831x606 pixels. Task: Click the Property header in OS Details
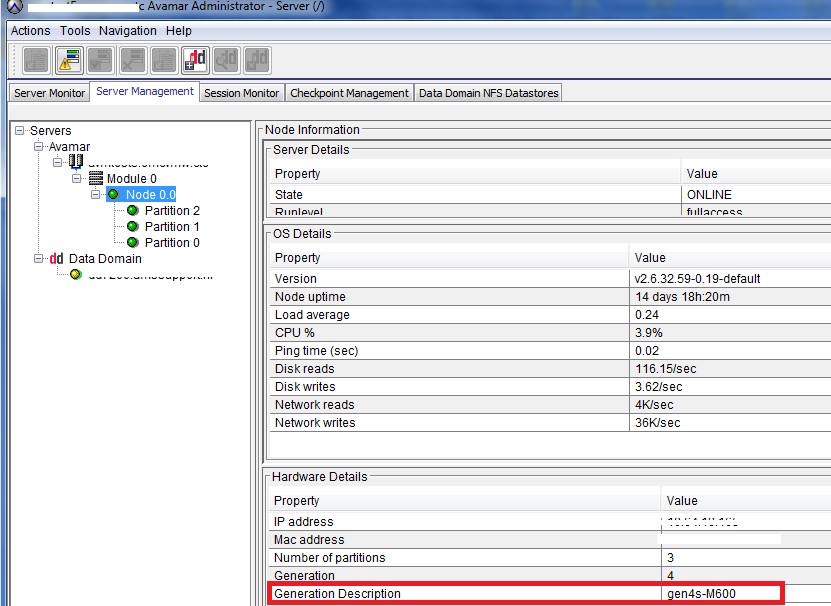(297, 258)
